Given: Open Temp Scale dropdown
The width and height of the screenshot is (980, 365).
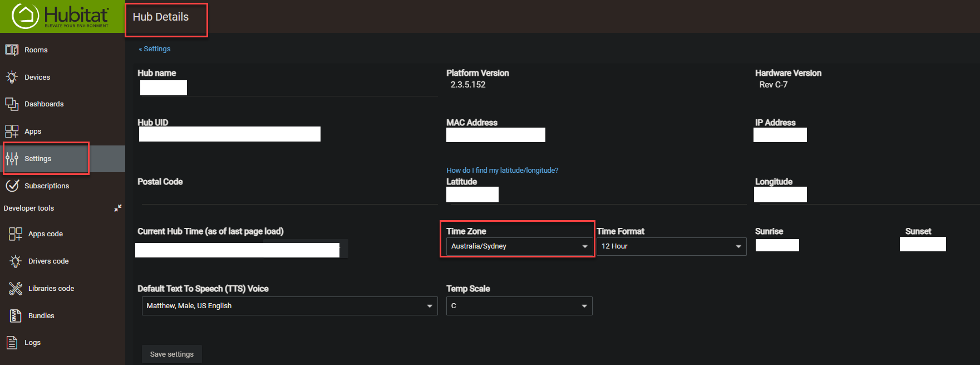Looking at the screenshot, I should coord(519,306).
